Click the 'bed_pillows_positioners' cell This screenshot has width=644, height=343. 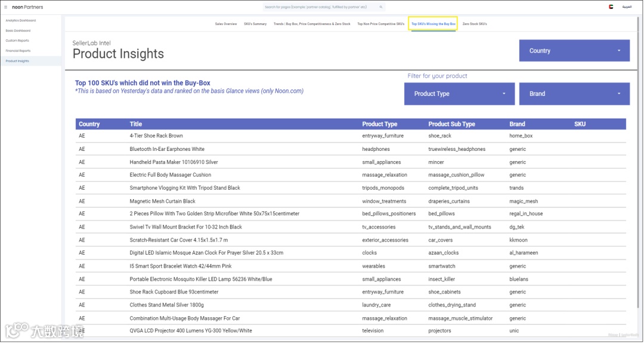point(389,214)
